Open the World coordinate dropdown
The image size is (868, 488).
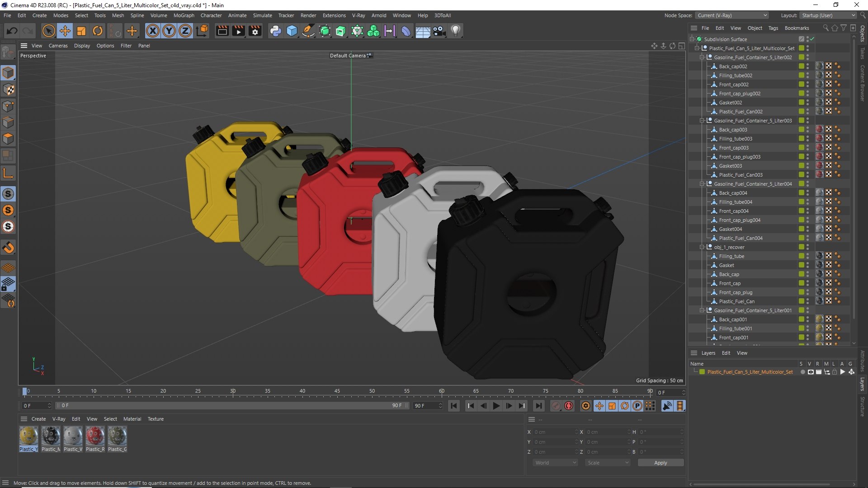tap(555, 463)
